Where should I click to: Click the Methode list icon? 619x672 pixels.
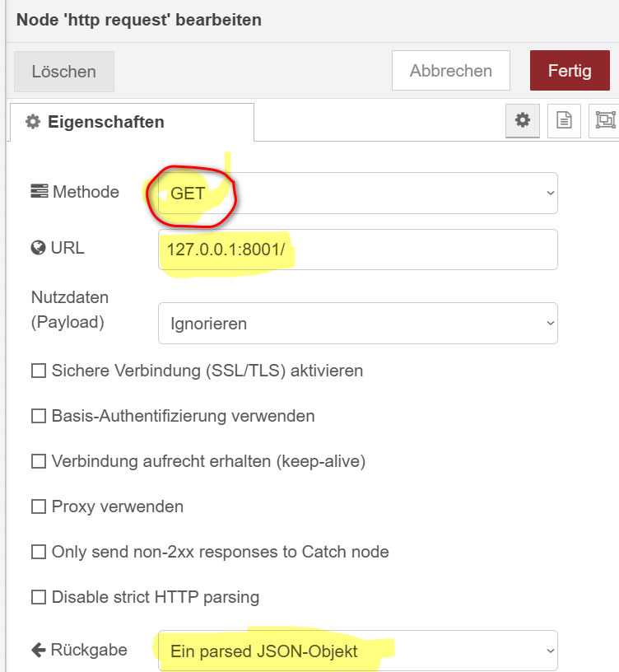point(40,192)
